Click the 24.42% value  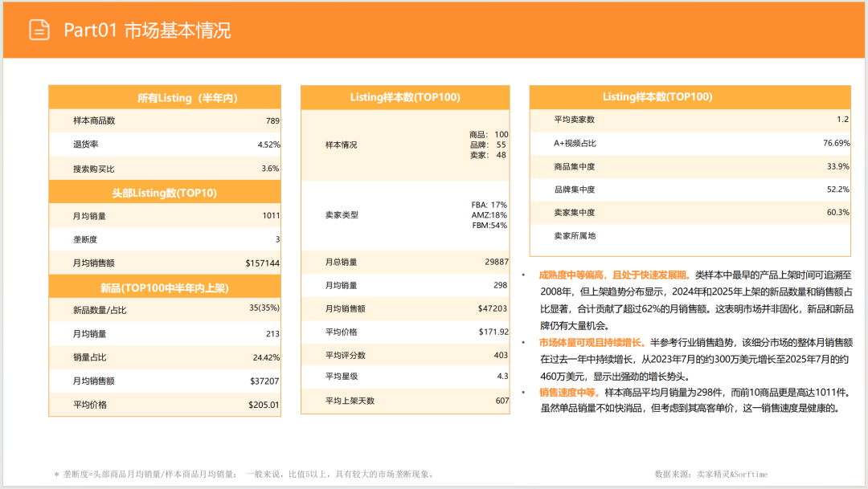pos(266,357)
